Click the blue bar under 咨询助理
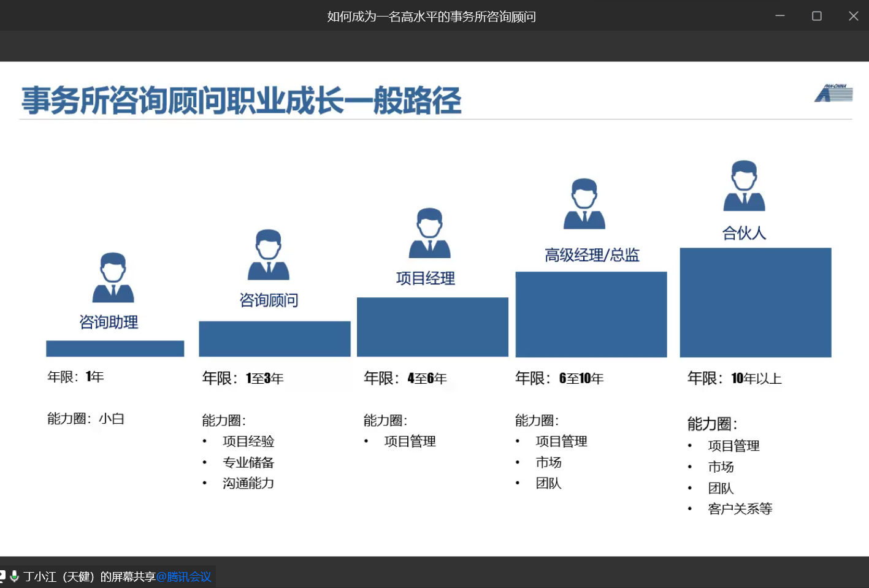The width and height of the screenshot is (869, 588). click(x=115, y=348)
